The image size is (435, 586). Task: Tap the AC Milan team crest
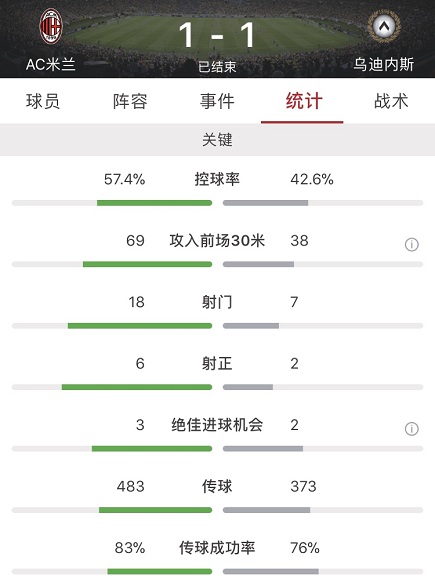(x=51, y=26)
